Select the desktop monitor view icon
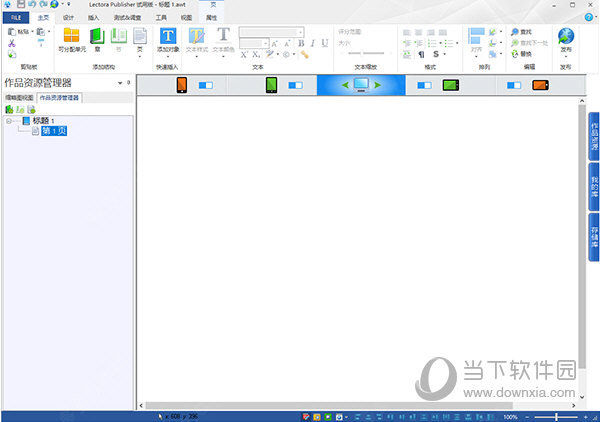600x422 pixels. [361, 85]
